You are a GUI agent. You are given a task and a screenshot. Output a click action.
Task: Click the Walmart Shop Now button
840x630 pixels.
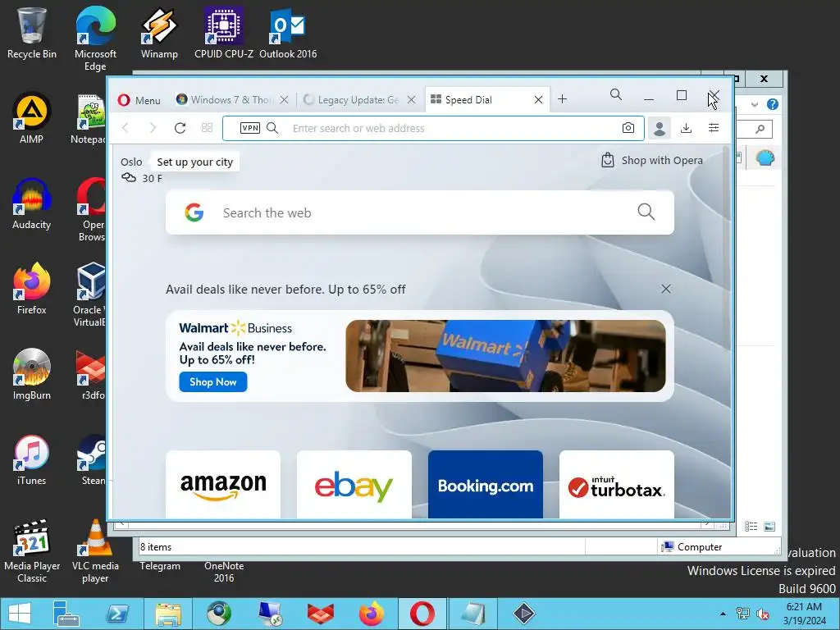(x=212, y=382)
